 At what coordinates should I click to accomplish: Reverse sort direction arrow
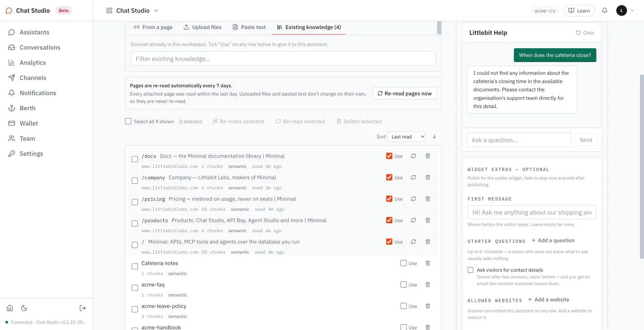pyautogui.click(x=434, y=137)
